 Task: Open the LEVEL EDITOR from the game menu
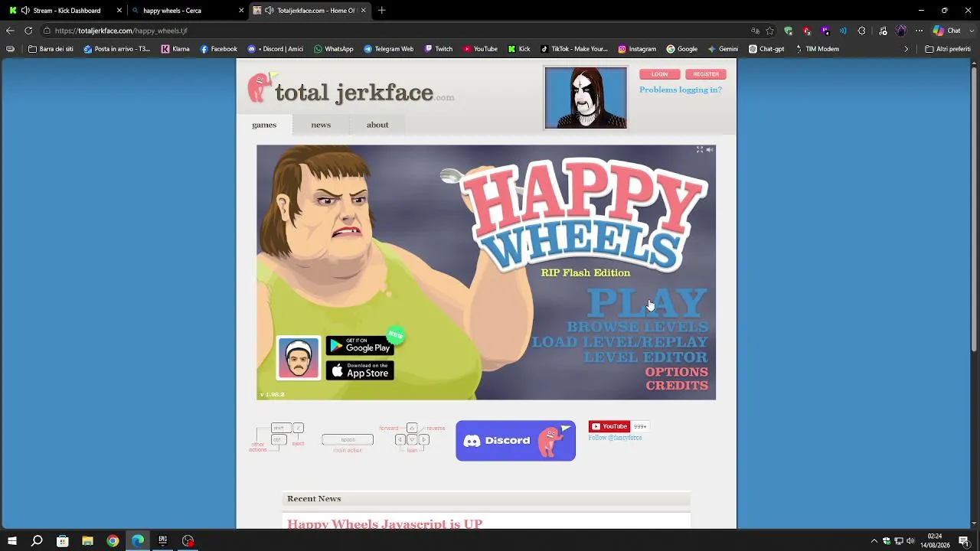point(646,357)
